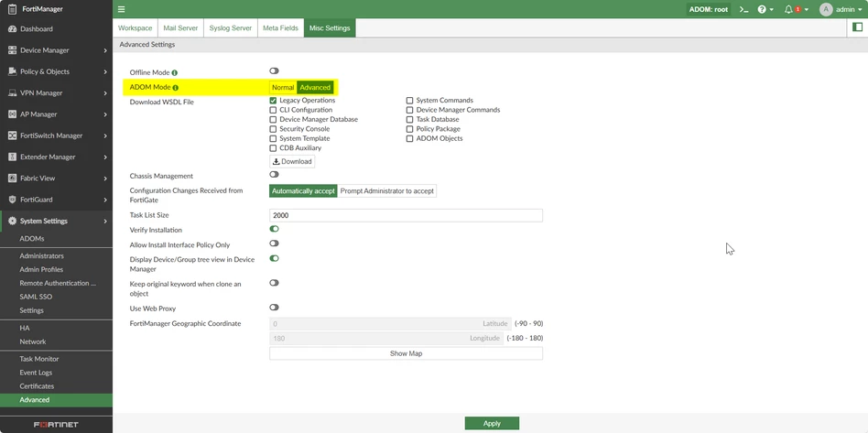Toggle the hamburger menu icon

(x=121, y=9)
